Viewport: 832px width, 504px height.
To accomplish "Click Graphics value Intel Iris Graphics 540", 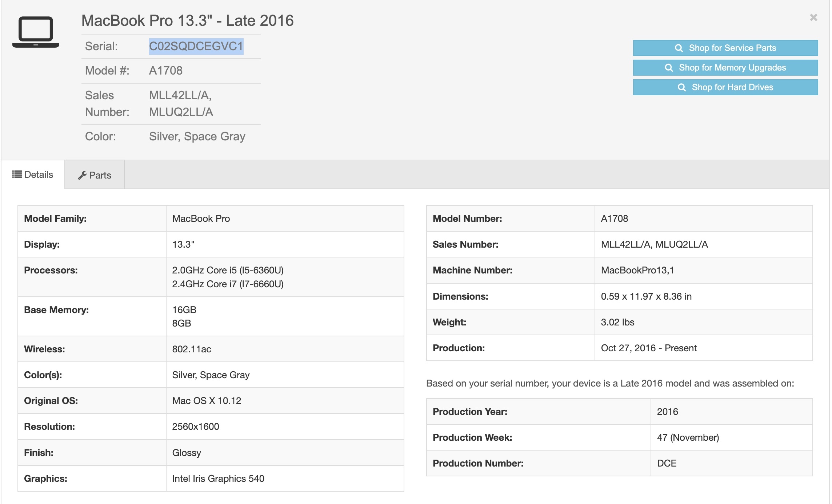I will click(x=218, y=479).
